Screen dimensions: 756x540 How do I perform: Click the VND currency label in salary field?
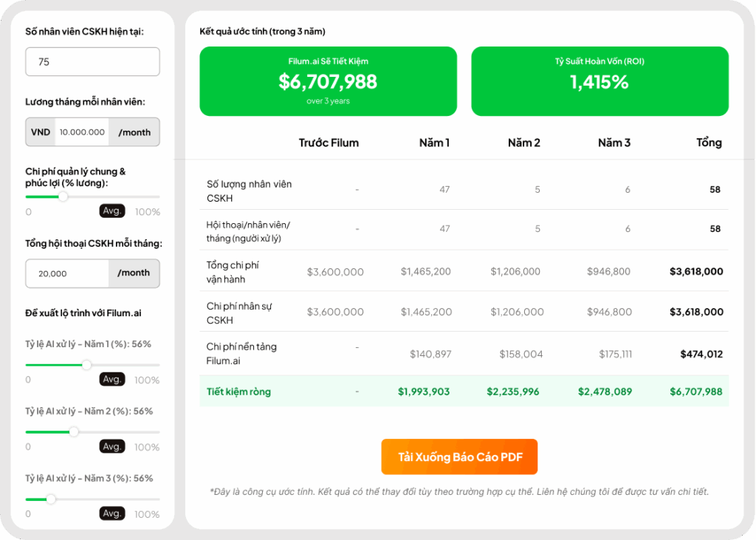[x=41, y=132]
